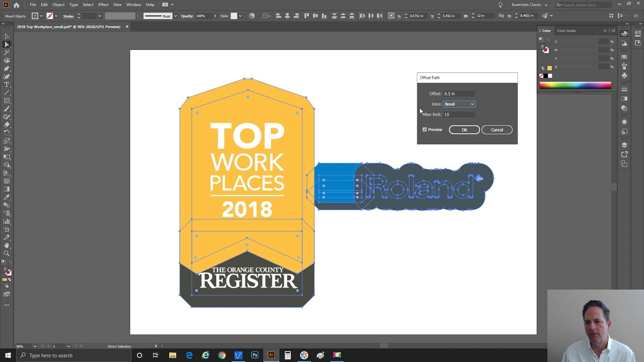Select the Rectangle tool
The height and width of the screenshot is (362, 644).
click(7, 101)
